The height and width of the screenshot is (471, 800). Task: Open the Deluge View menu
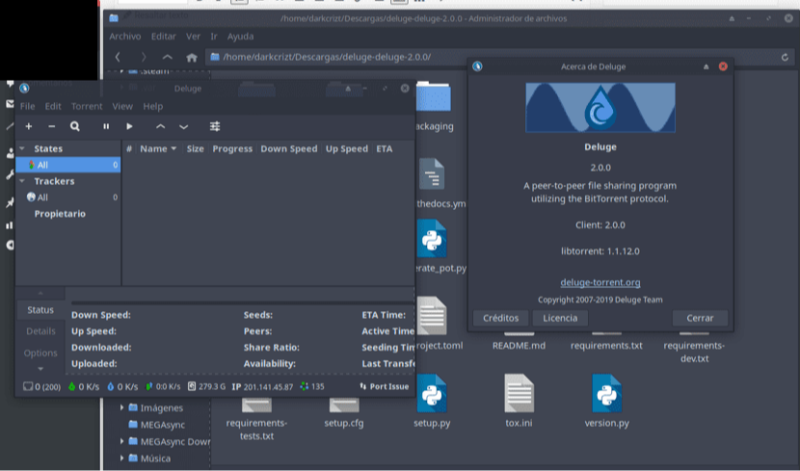[x=122, y=106]
